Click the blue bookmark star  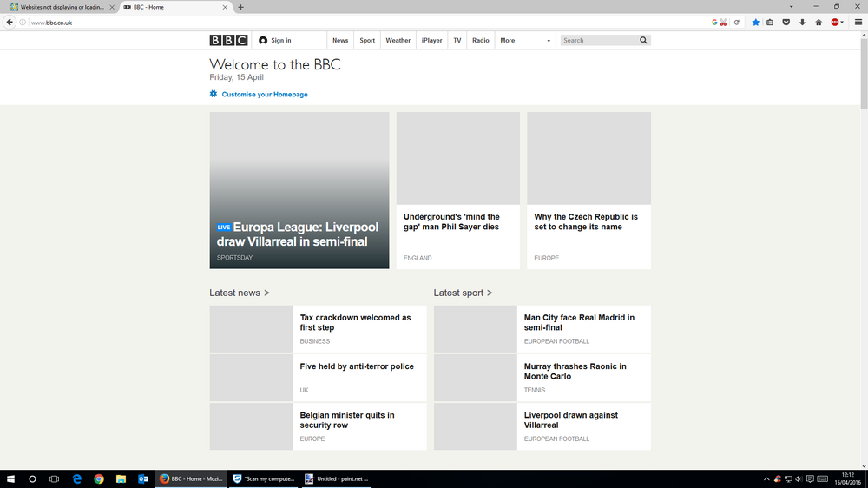pyautogui.click(x=756, y=23)
